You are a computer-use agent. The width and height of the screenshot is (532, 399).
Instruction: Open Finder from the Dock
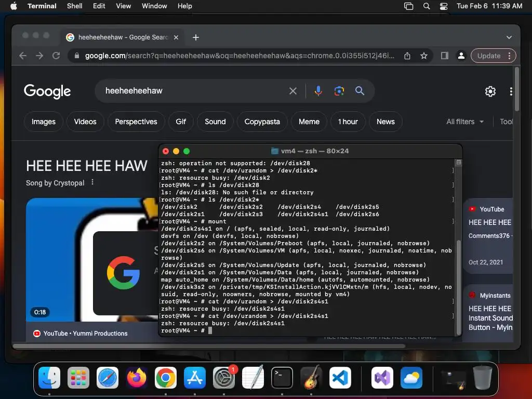(x=49, y=378)
